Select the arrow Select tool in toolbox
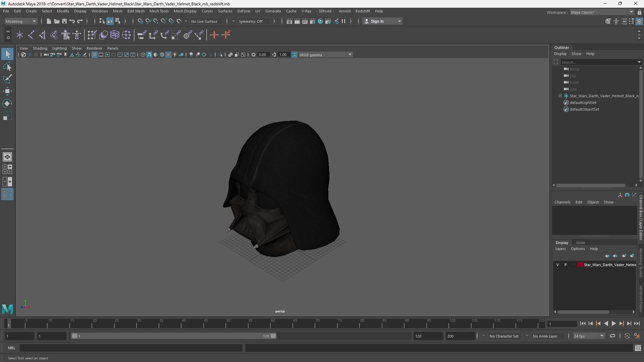644x362 pixels. pyautogui.click(x=7, y=54)
